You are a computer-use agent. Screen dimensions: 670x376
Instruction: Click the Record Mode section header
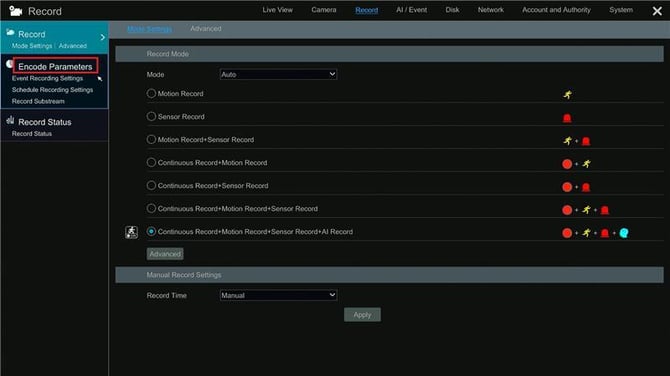(x=389, y=54)
